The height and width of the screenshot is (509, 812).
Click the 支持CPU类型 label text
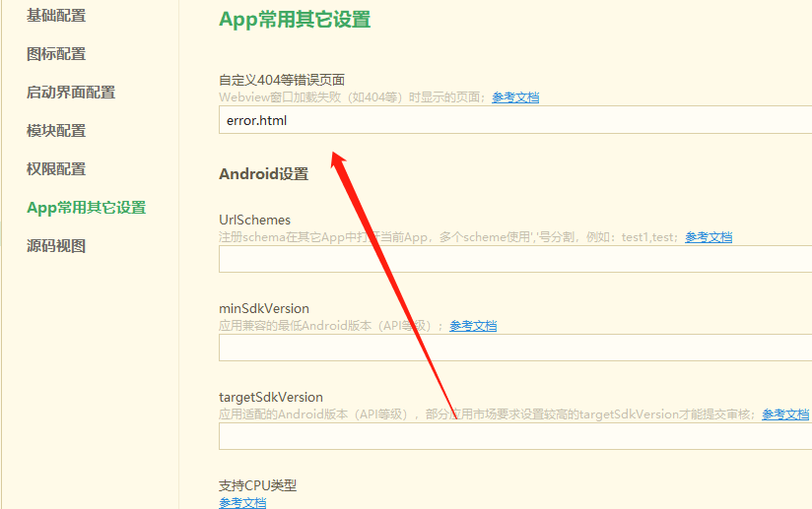click(257, 485)
